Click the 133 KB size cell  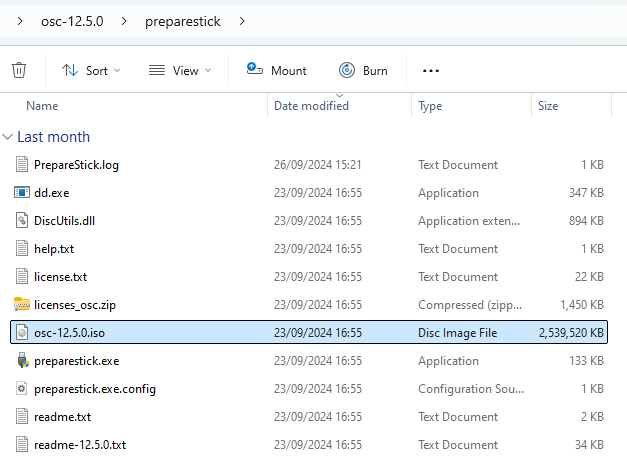[x=586, y=361]
